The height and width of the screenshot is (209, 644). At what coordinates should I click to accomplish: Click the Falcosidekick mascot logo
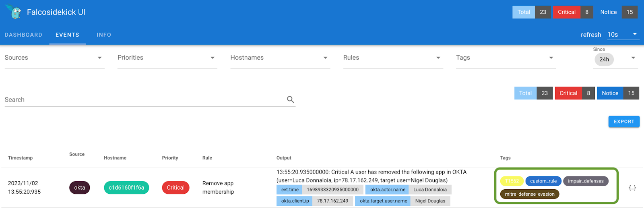(x=14, y=12)
